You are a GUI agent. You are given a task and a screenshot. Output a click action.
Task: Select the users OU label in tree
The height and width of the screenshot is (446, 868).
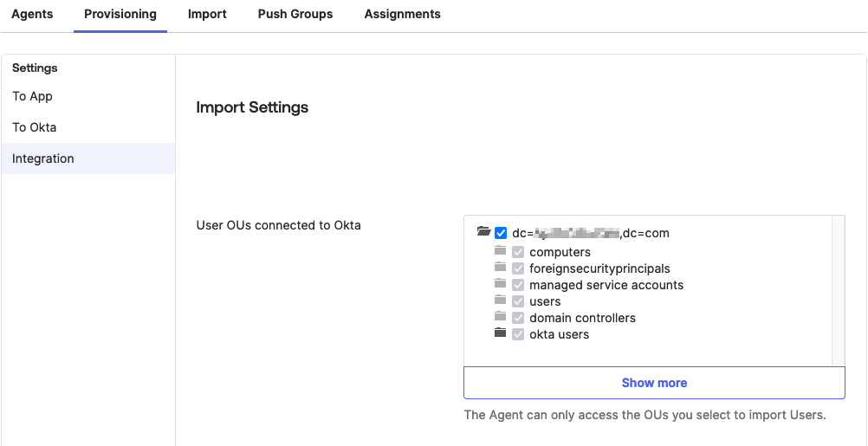(x=545, y=301)
